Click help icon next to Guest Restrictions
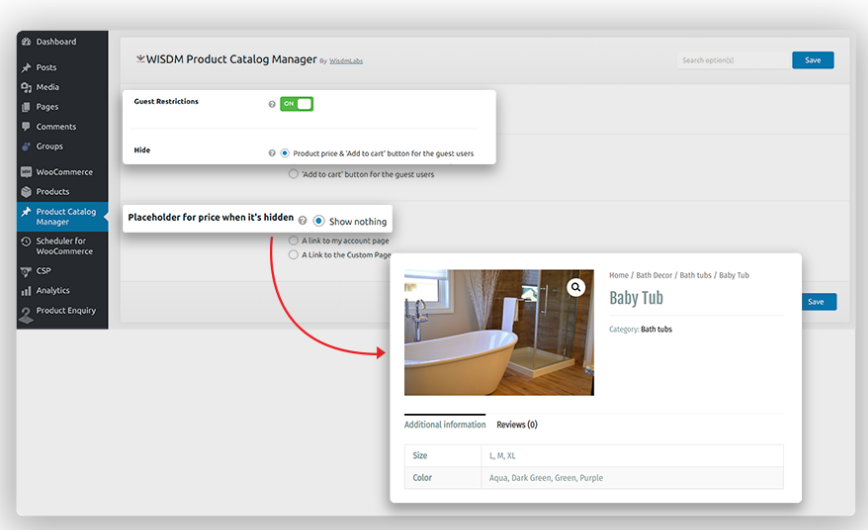The height and width of the screenshot is (530, 868). (x=272, y=104)
